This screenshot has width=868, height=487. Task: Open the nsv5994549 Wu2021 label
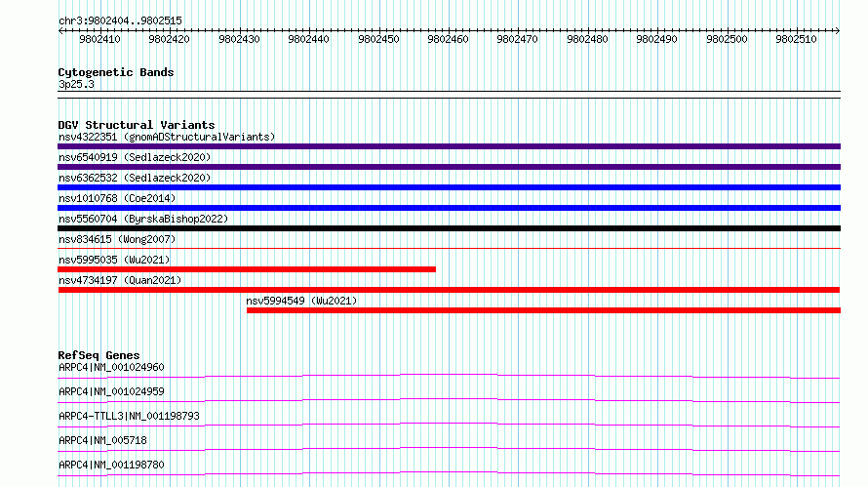tap(301, 301)
